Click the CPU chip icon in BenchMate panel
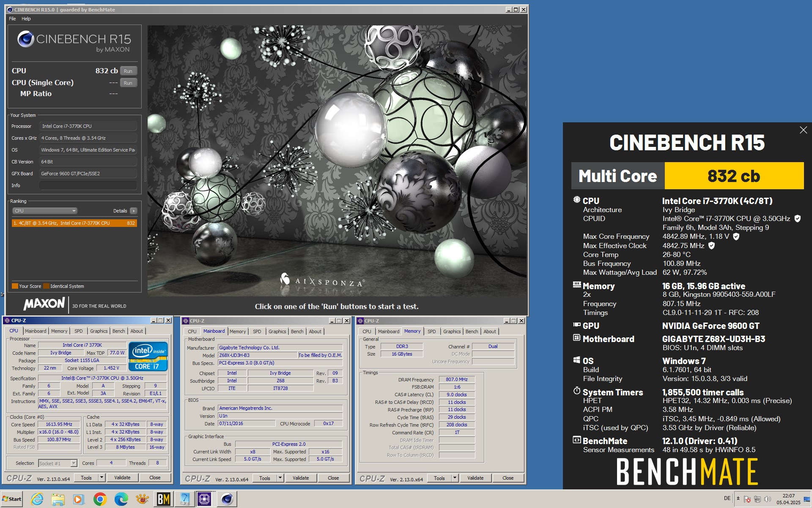 (x=576, y=200)
